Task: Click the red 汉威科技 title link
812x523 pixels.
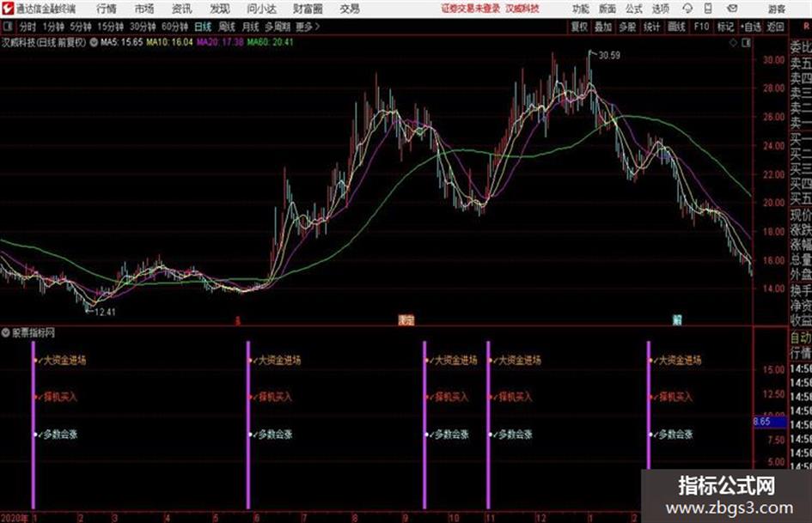Action: 522,9
